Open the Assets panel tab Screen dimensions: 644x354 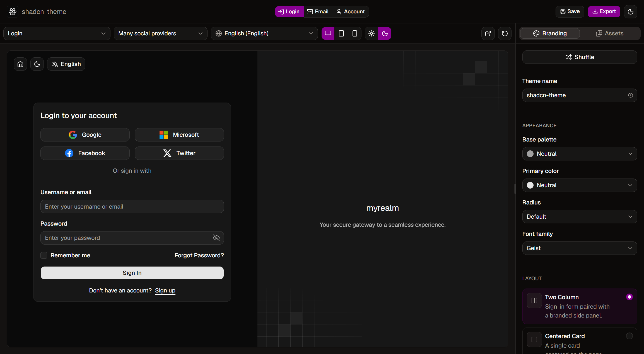pyautogui.click(x=610, y=33)
